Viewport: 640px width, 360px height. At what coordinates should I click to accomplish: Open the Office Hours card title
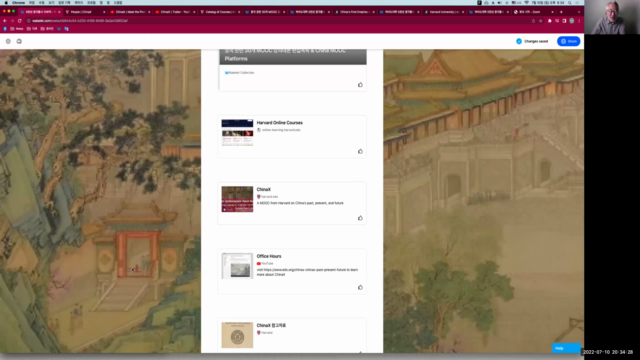coord(269,256)
